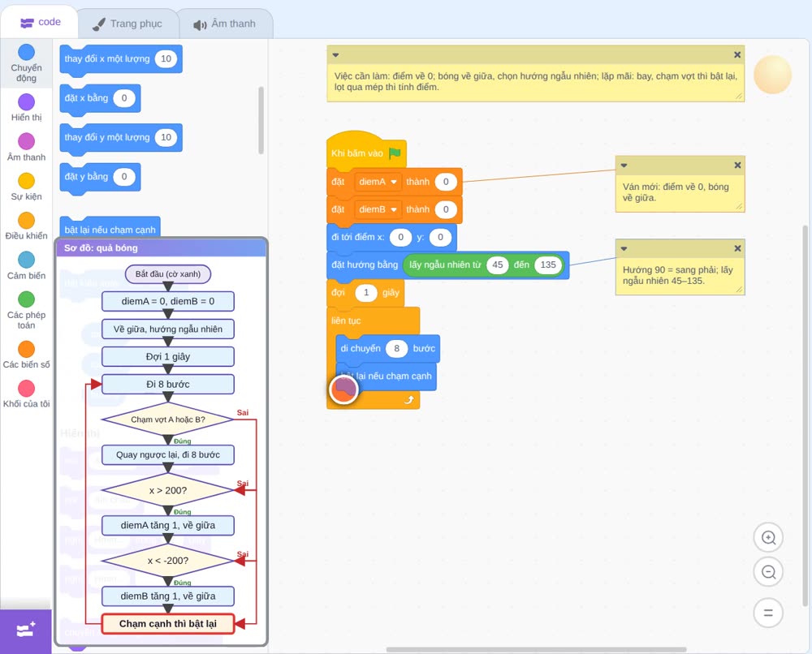Screen dimensions: 812x654
Task: Click the 'bật lại nếu chạm cạnh' palette block
Action: point(110,228)
